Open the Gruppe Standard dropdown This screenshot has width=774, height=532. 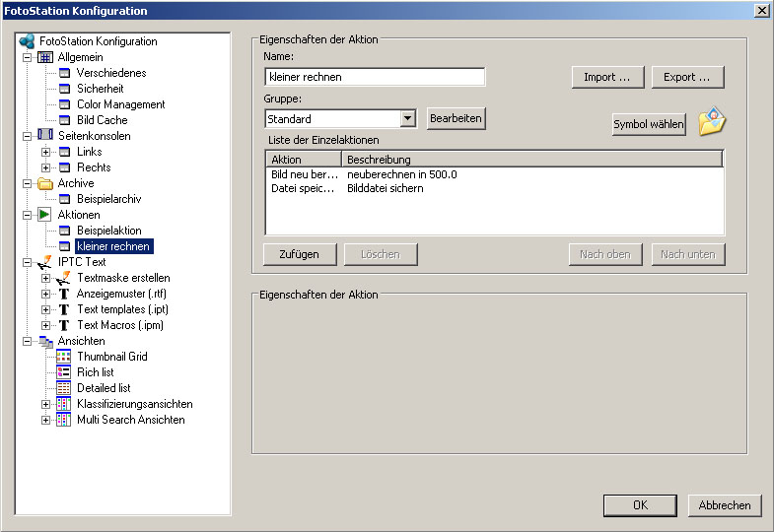(407, 119)
